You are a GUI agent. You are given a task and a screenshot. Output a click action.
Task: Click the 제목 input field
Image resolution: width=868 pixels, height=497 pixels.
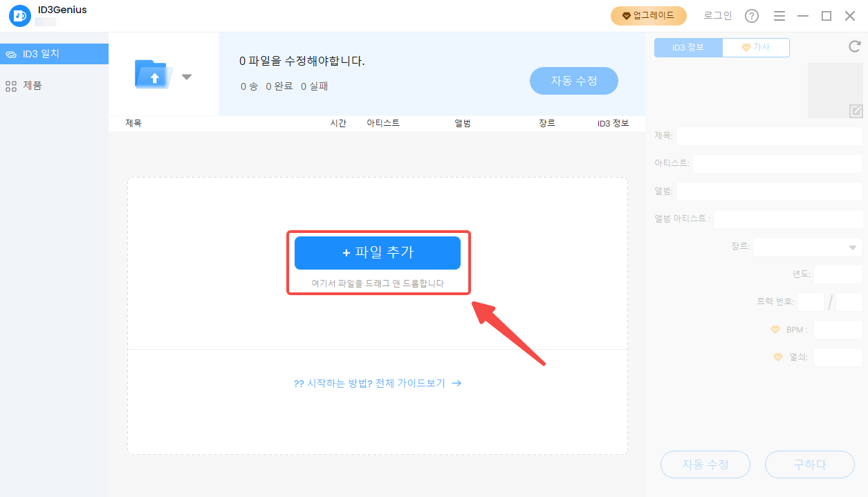[x=769, y=136]
